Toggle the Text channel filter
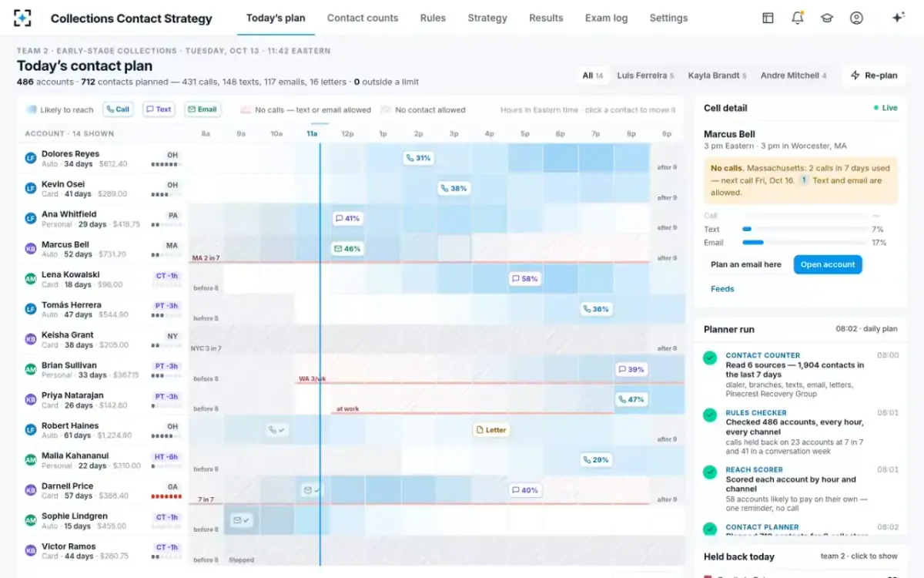The height and width of the screenshot is (578, 924). (159, 109)
